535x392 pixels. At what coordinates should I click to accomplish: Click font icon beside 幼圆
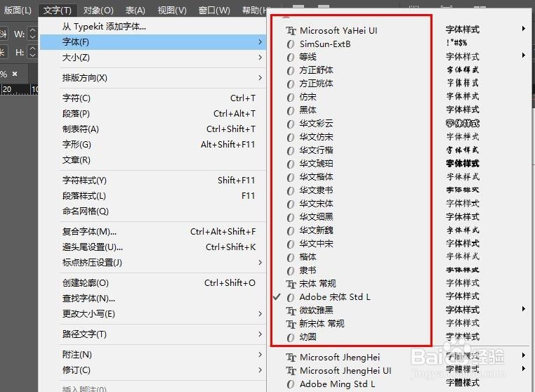291,338
